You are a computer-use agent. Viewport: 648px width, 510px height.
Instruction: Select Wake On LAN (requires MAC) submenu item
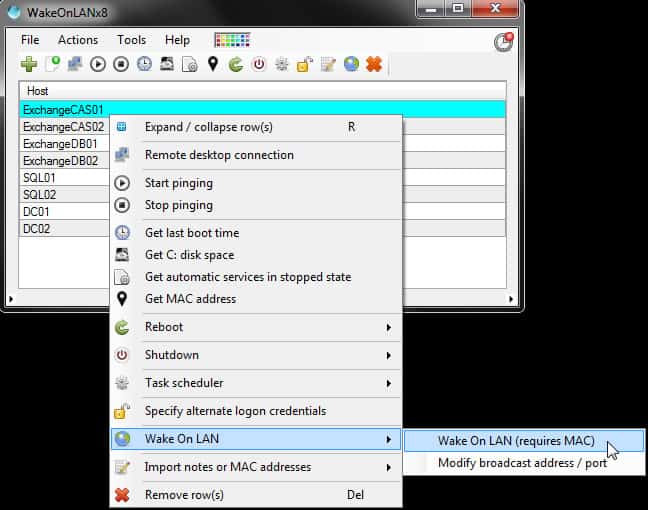(x=524, y=441)
